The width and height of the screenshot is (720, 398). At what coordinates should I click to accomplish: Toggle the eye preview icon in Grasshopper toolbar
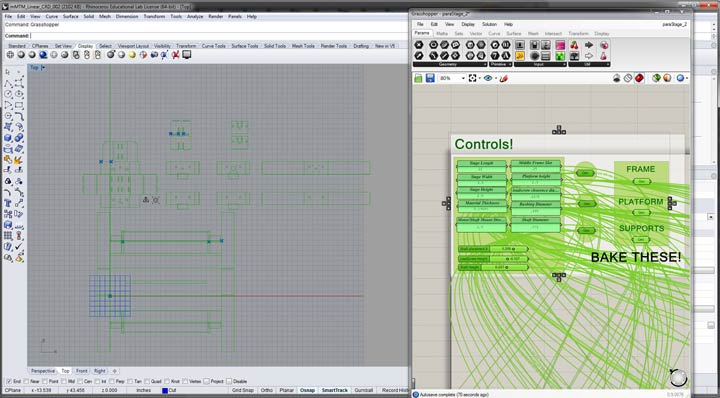[488, 78]
